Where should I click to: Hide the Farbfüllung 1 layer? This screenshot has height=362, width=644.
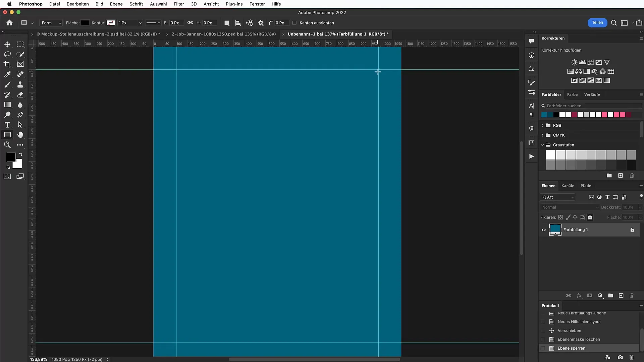[x=544, y=230]
